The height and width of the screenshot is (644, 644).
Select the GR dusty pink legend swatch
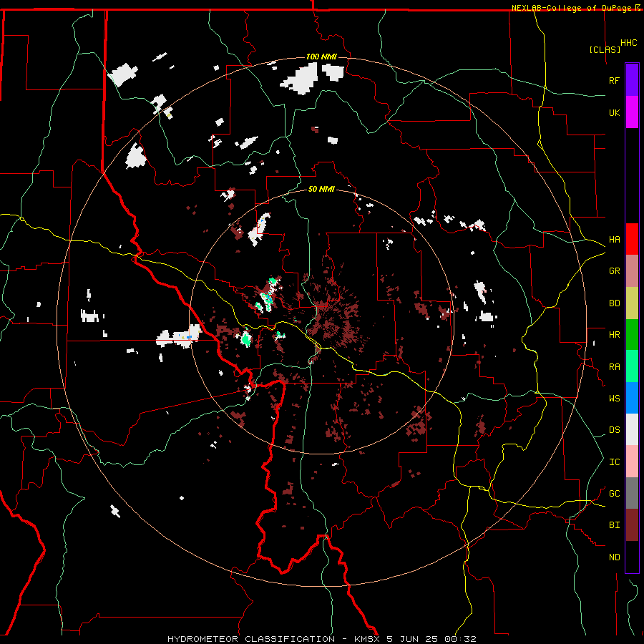(x=632, y=271)
